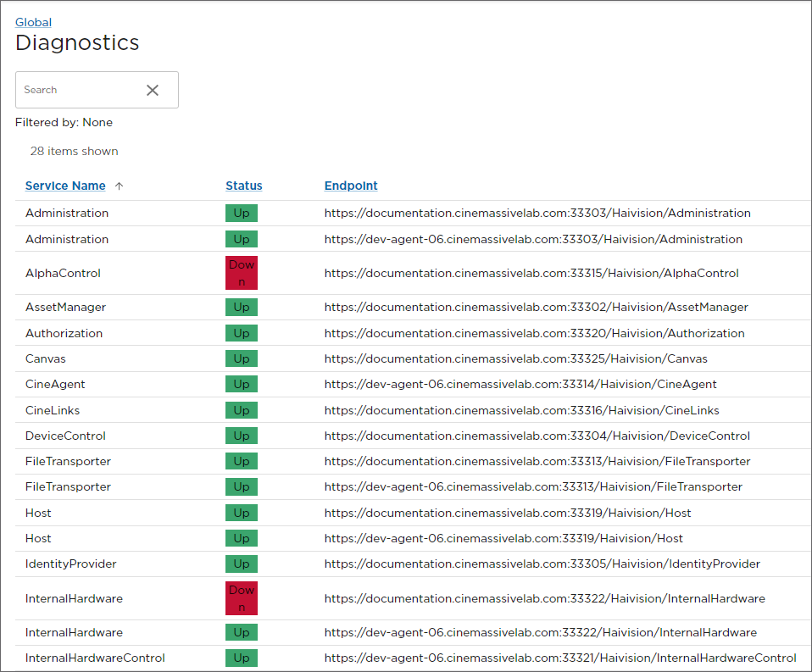The image size is (812, 672).
Task: Click the 28 items shown text
Action: pos(74,151)
